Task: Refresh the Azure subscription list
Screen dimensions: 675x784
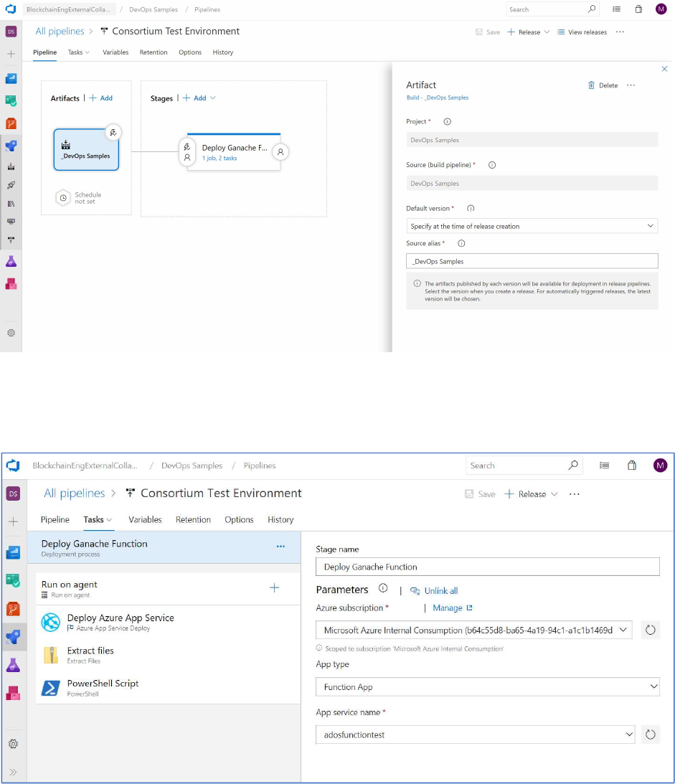Action: [650, 630]
